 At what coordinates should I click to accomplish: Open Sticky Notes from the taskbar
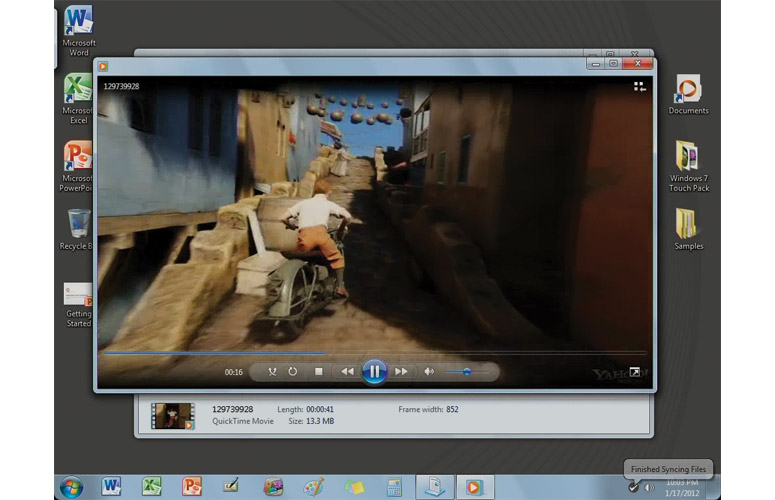point(354,488)
